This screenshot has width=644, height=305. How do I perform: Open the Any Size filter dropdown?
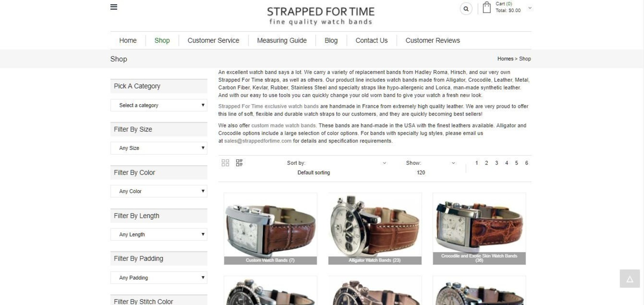point(159,148)
